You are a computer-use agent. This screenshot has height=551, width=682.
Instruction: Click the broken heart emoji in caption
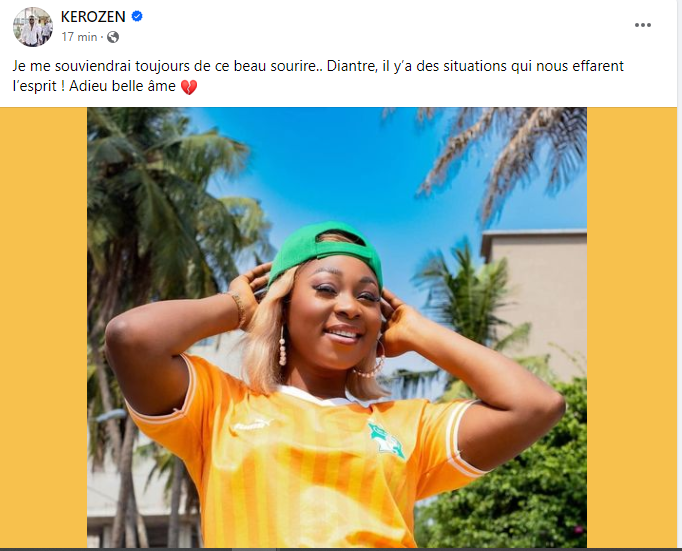click(189, 87)
